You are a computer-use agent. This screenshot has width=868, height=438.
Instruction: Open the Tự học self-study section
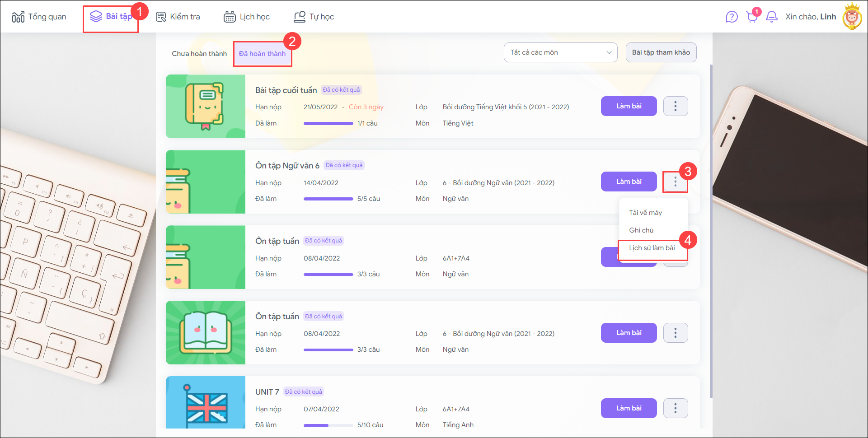point(314,17)
